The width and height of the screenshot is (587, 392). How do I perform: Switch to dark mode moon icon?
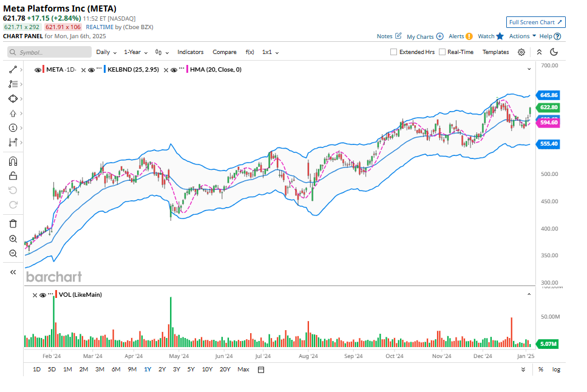click(554, 52)
